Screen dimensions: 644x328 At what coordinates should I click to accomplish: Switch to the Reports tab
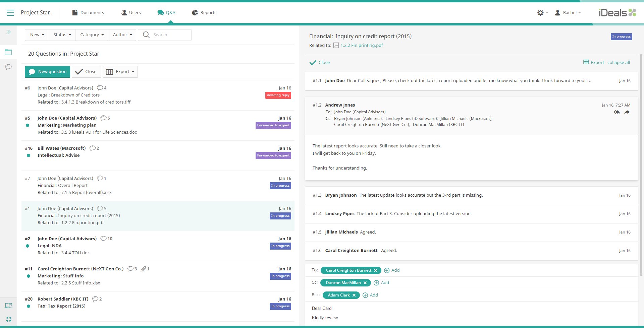pyautogui.click(x=204, y=13)
